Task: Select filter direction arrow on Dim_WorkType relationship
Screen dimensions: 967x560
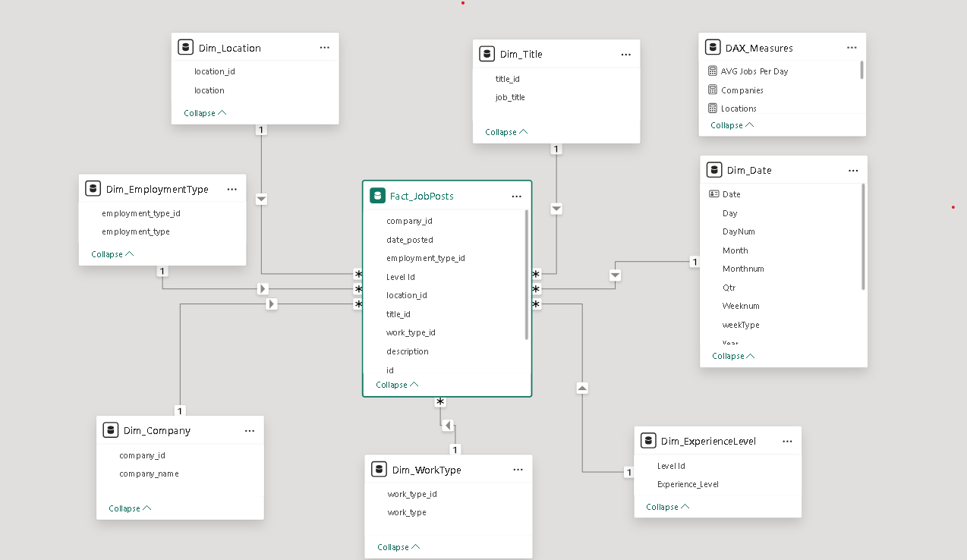Action: tap(447, 424)
